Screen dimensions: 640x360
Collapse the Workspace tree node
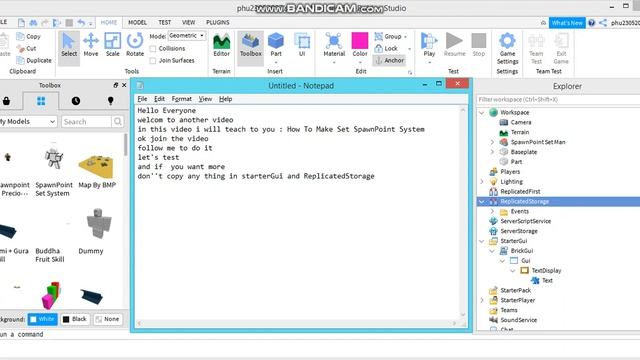482,112
